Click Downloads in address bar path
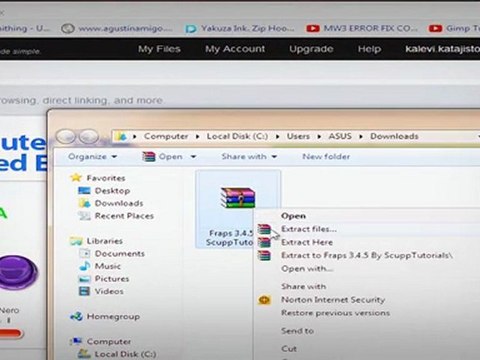480x360 pixels. (x=394, y=136)
